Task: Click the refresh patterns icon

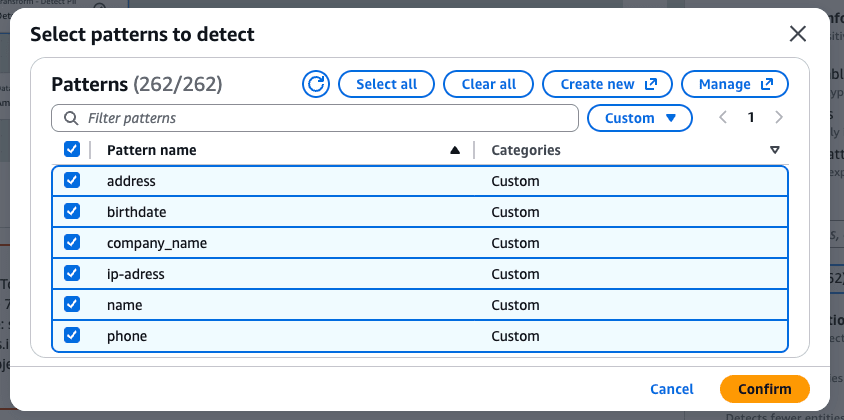Action: point(315,84)
